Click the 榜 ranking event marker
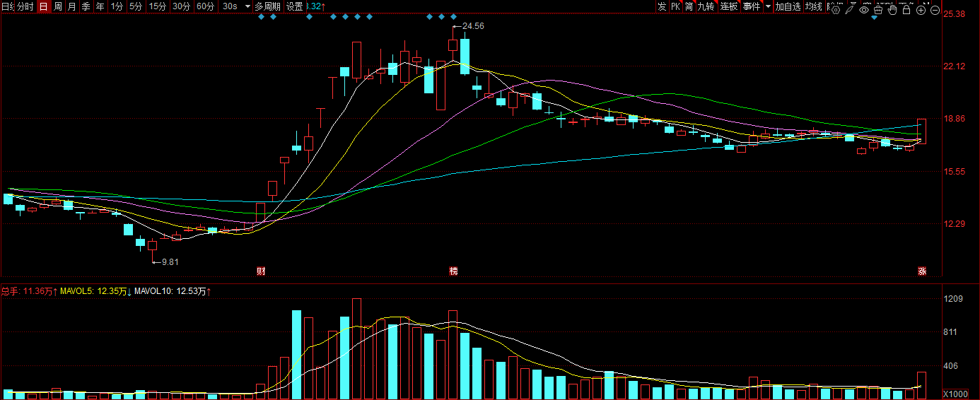This screenshot has width=980, height=400. [453, 271]
